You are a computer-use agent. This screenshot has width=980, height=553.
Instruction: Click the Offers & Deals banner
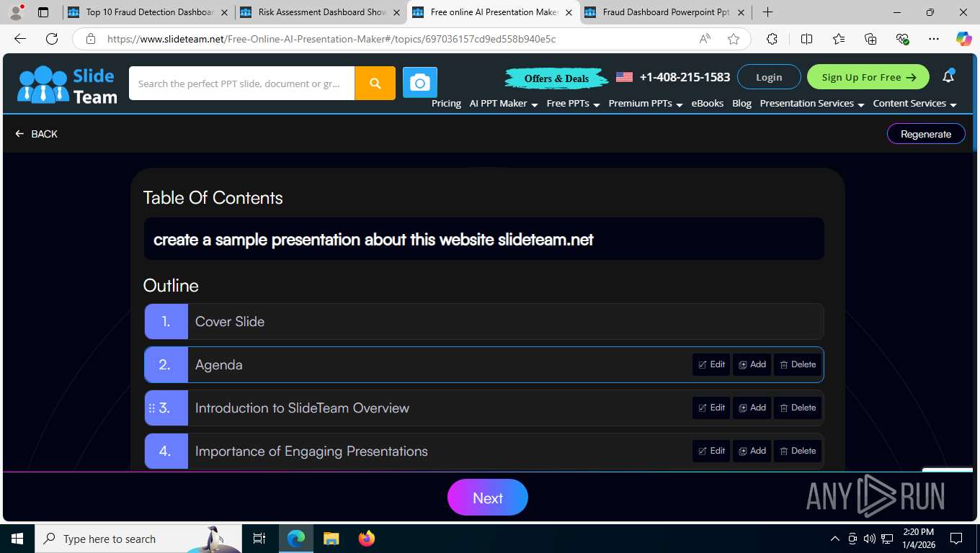(x=556, y=78)
